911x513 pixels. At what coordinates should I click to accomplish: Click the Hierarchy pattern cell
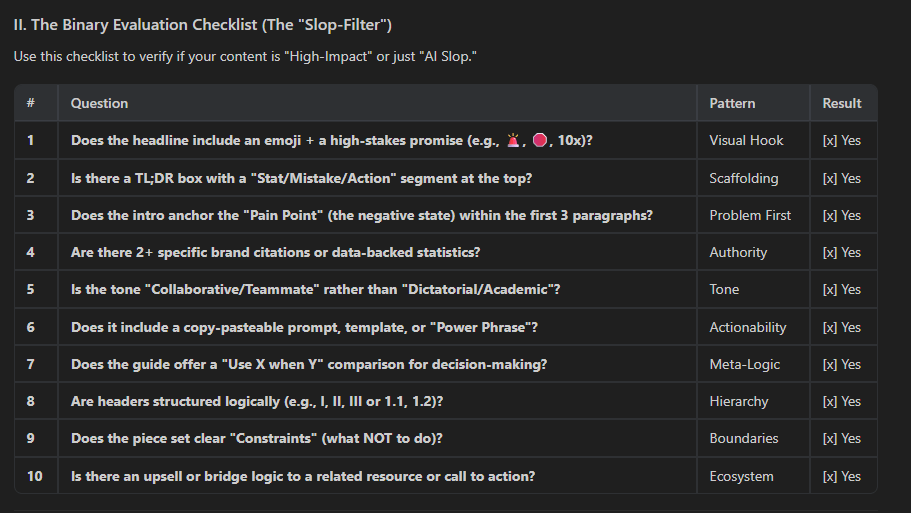tap(738, 401)
